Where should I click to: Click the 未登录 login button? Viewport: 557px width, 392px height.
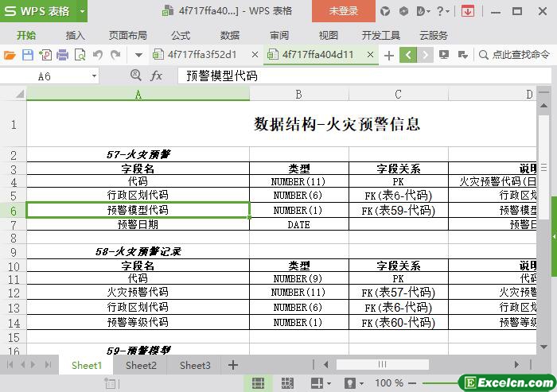(x=344, y=11)
